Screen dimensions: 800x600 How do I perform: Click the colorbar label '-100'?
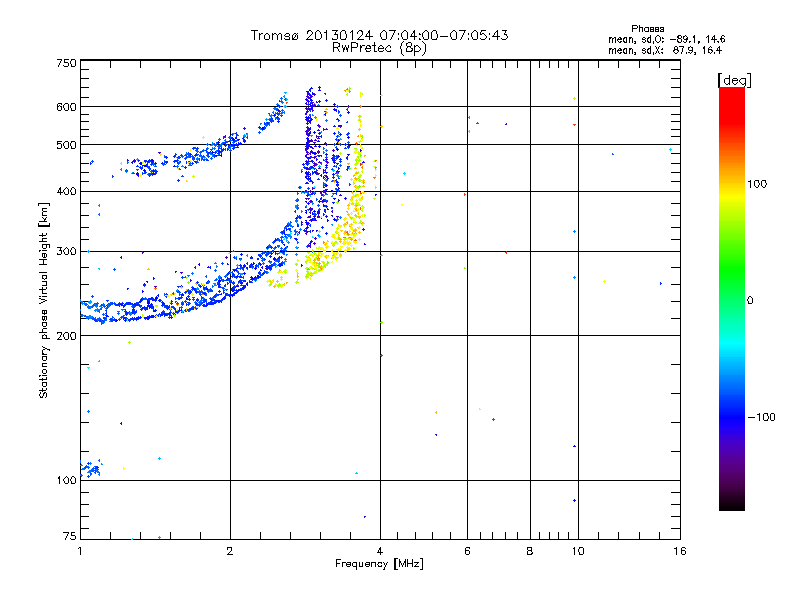[761, 417]
